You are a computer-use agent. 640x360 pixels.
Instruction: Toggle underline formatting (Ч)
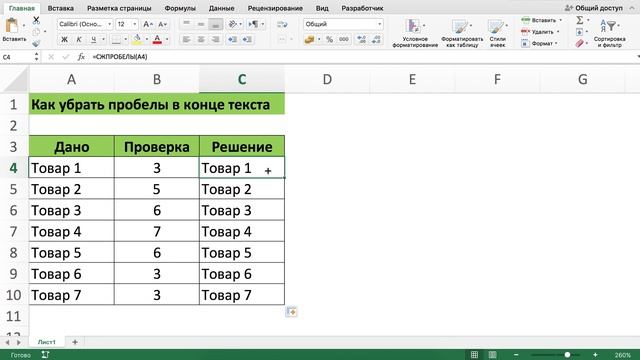(93, 40)
